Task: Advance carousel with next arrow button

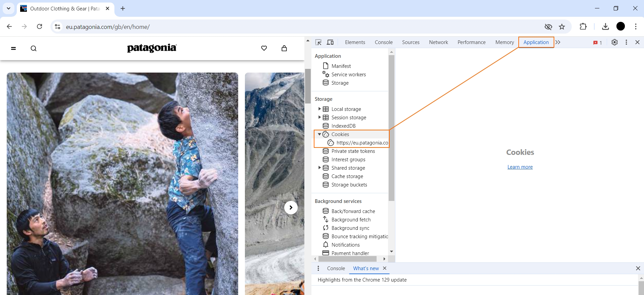Action: tap(291, 208)
